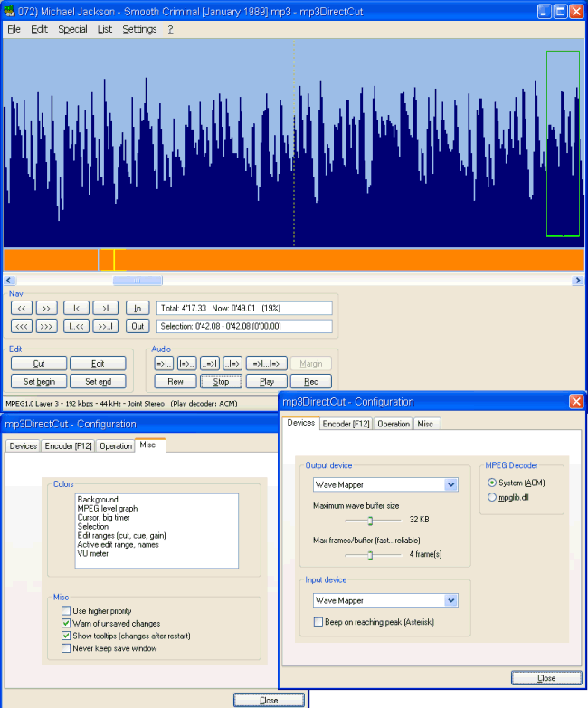Click the '>>' step forward nav button
This screenshot has height=708, width=588.
point(46,309)
